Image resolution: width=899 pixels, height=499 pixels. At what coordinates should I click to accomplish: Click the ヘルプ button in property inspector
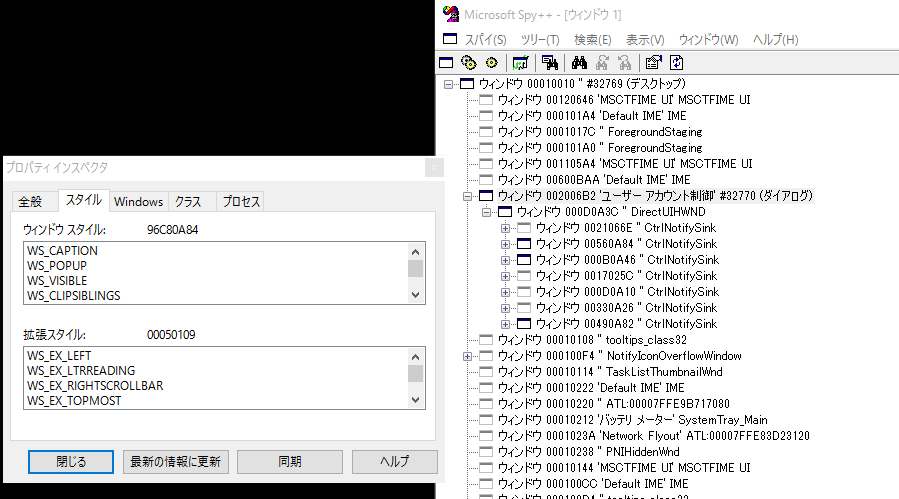coord(394,462)
